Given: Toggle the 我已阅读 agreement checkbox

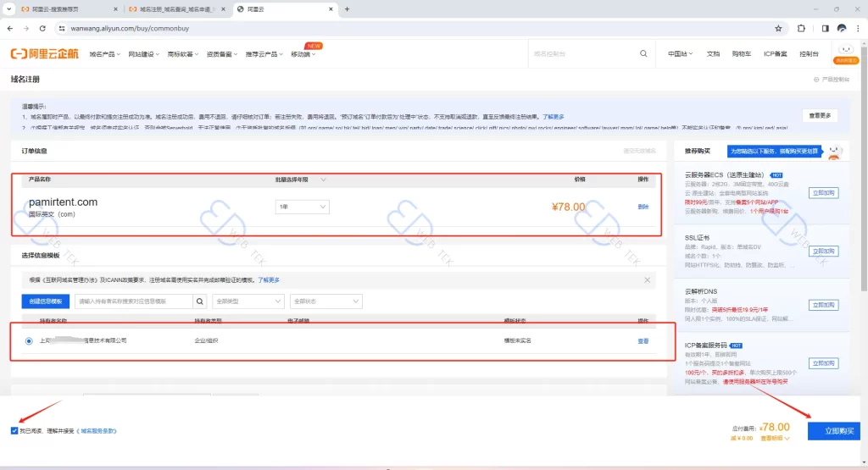Looking at the screenshot, I should 14,431.
